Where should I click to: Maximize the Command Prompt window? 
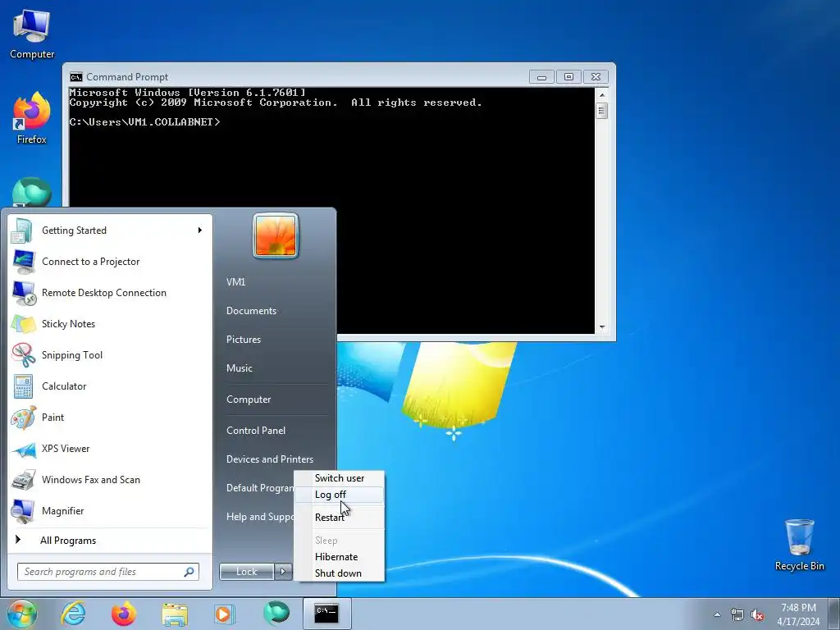tap(568, 77)
